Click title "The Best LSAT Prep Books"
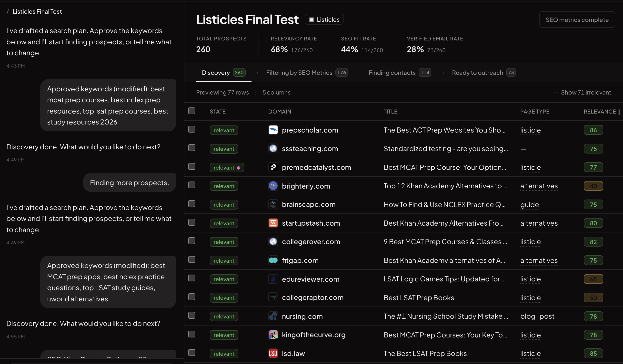The width and height of the screenshot is (623, 364). (x=425, y=354)
